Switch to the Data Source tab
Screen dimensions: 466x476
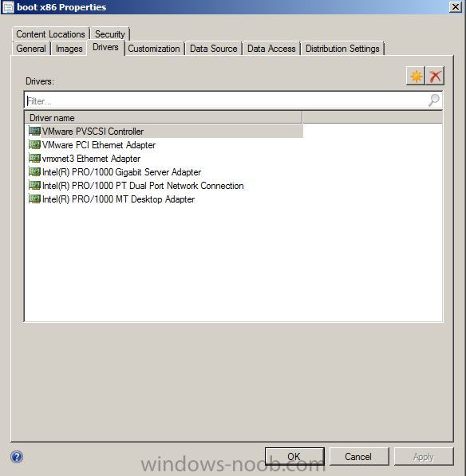click(214, 49)
